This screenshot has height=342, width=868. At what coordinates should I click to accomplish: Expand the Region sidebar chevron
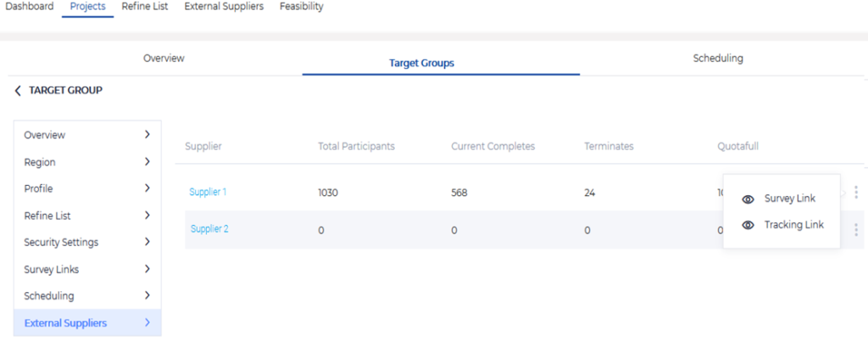click(x=147, y=161)
